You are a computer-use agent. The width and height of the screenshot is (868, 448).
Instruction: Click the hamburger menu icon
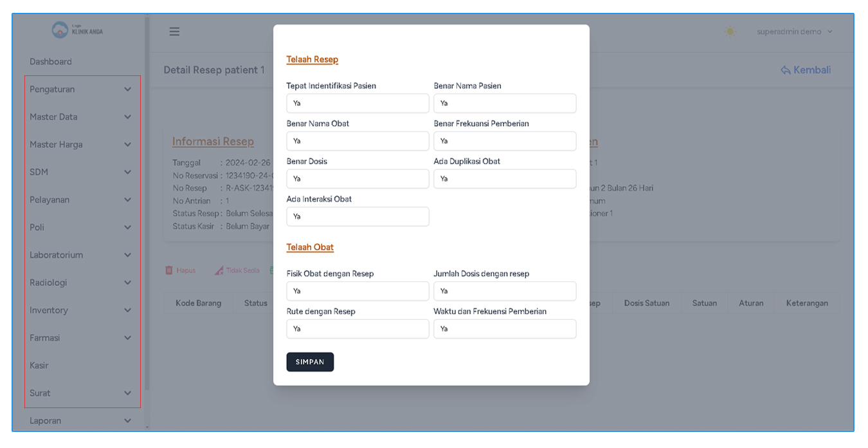[174, 32]
